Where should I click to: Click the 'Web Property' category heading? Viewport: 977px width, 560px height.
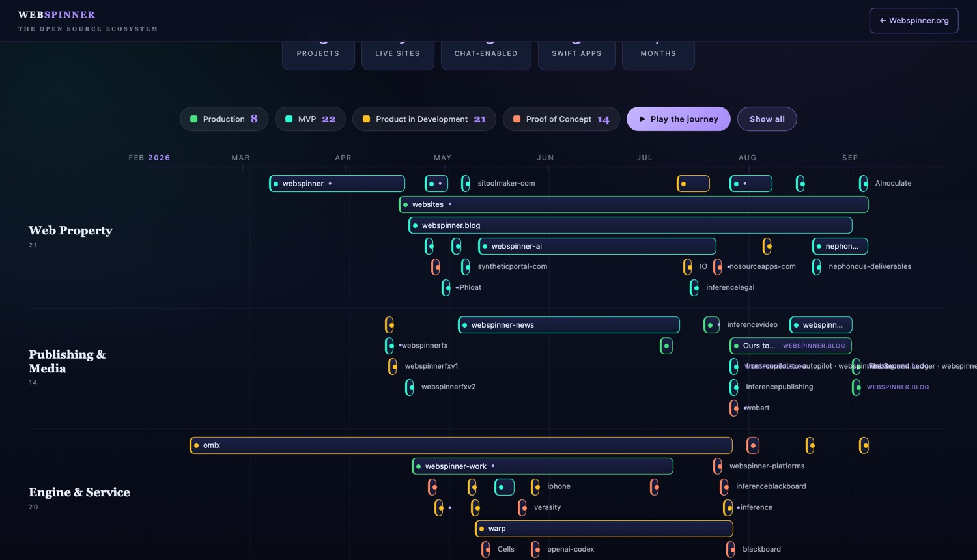[x=70, y=231]
